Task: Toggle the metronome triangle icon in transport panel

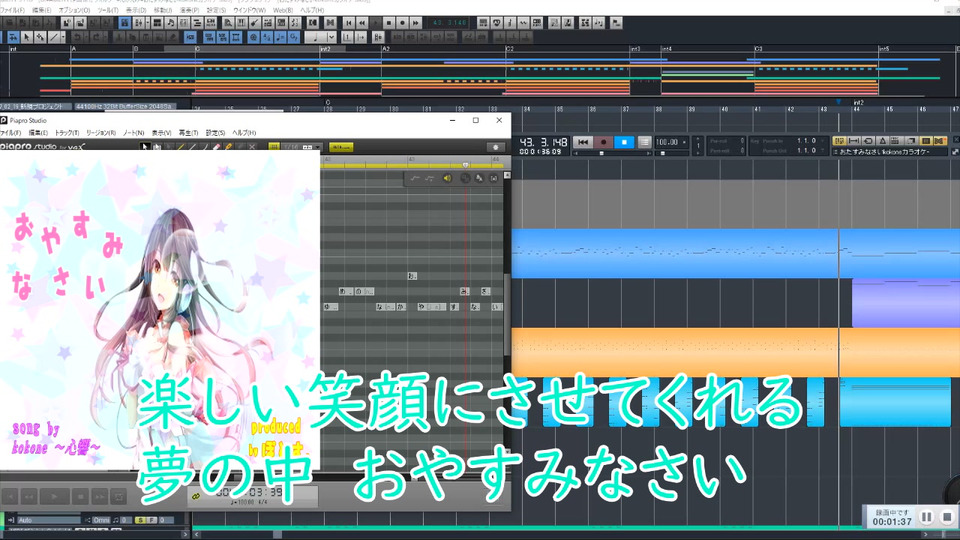Action: (x=882, y=141)
